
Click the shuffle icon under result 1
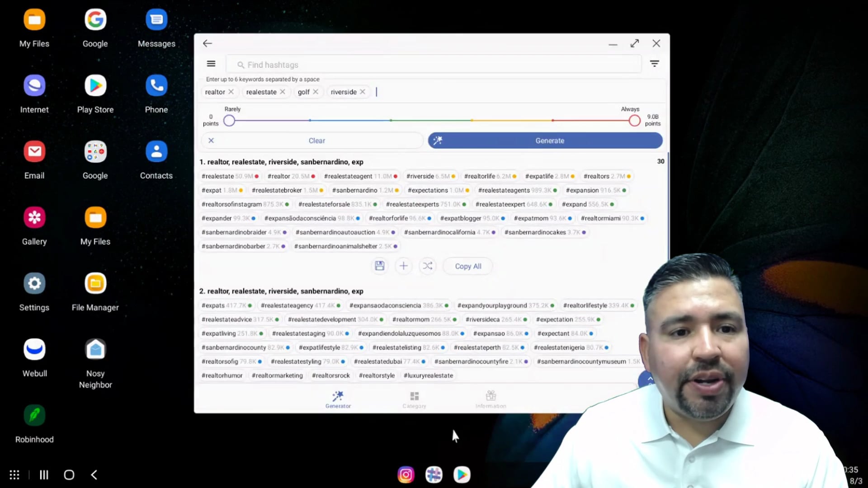click(427, 266)
